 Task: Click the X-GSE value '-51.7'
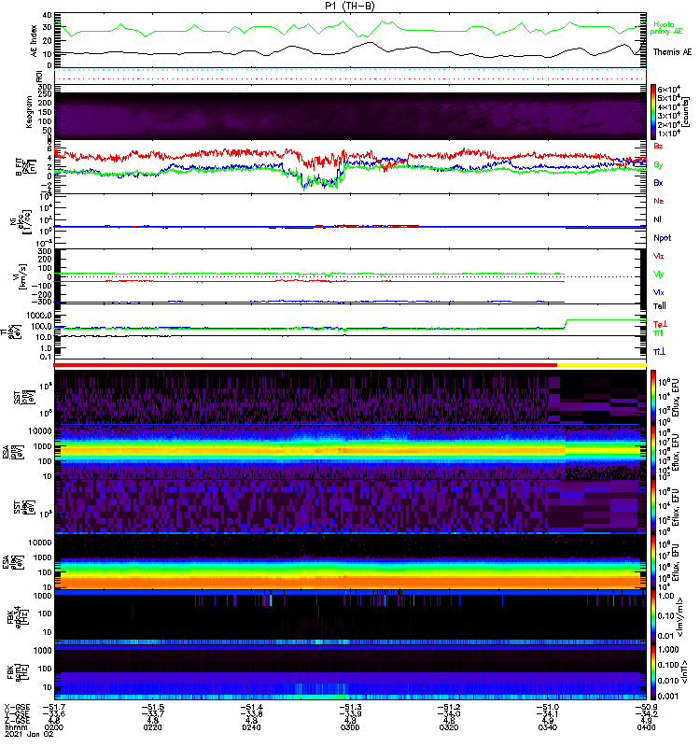click(x=54, y=707)
